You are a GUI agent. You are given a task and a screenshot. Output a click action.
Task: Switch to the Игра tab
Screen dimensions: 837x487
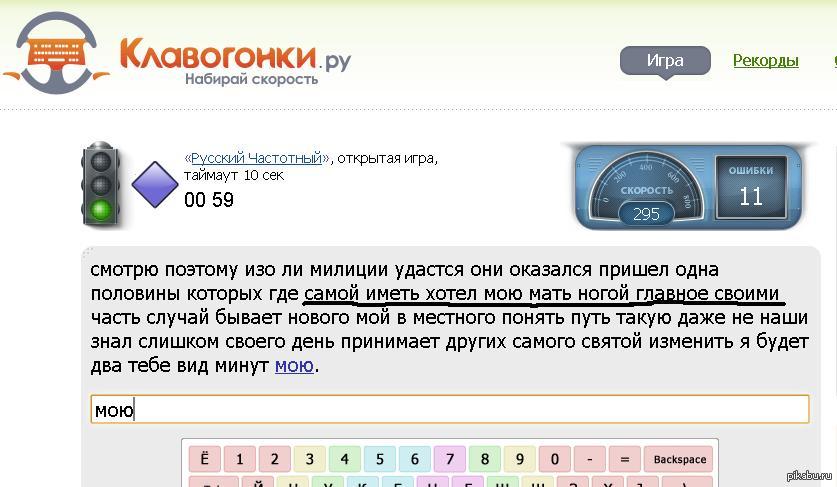point(665,61)
